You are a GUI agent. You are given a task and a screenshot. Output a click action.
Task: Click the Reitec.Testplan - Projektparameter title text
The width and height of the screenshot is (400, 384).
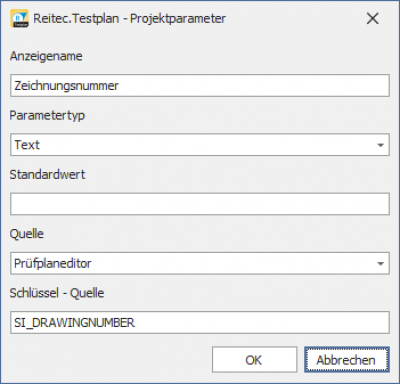coord(129,18)
